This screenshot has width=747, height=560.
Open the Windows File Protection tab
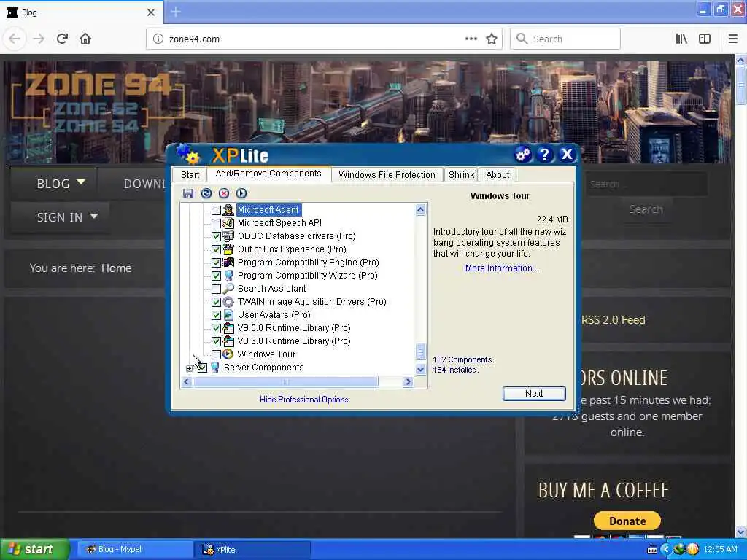[x=387, y=175]
